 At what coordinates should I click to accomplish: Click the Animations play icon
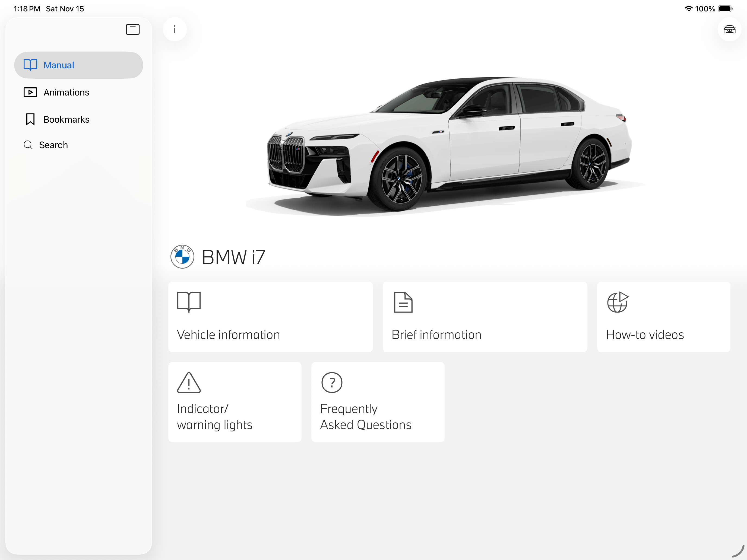30,92
